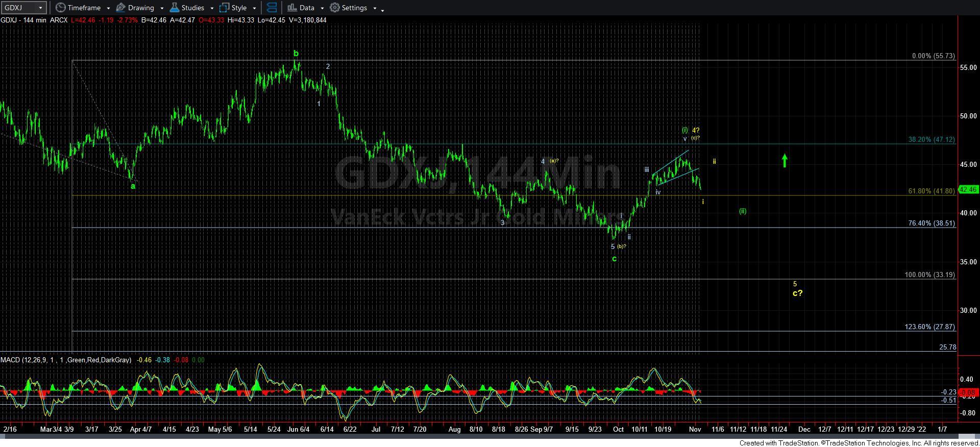Screen dimensions: 980x447
Task: Click the Dec date on time axis
Action: 804,429
